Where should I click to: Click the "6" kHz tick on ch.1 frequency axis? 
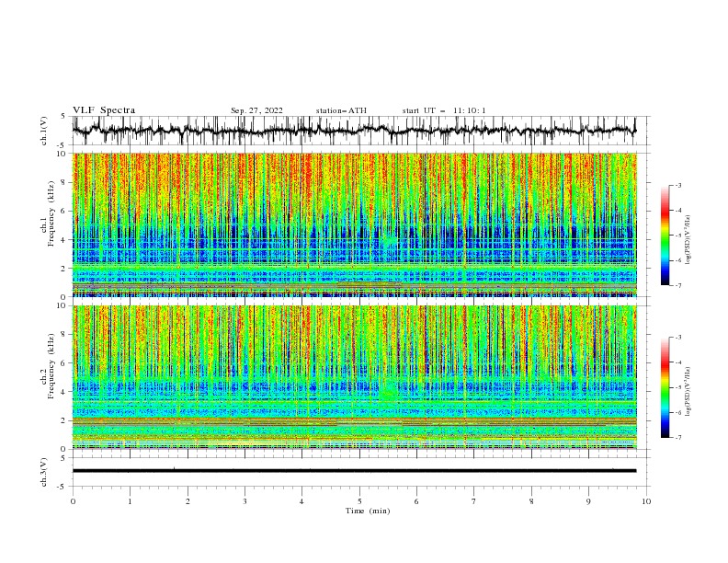pyautogui.click(x=63, y=211)
